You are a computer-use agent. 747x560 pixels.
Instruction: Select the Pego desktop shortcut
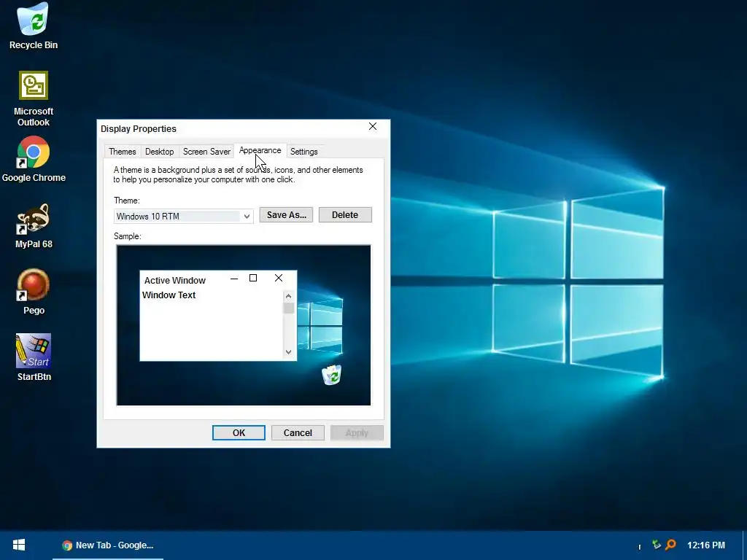coord(34,292)
